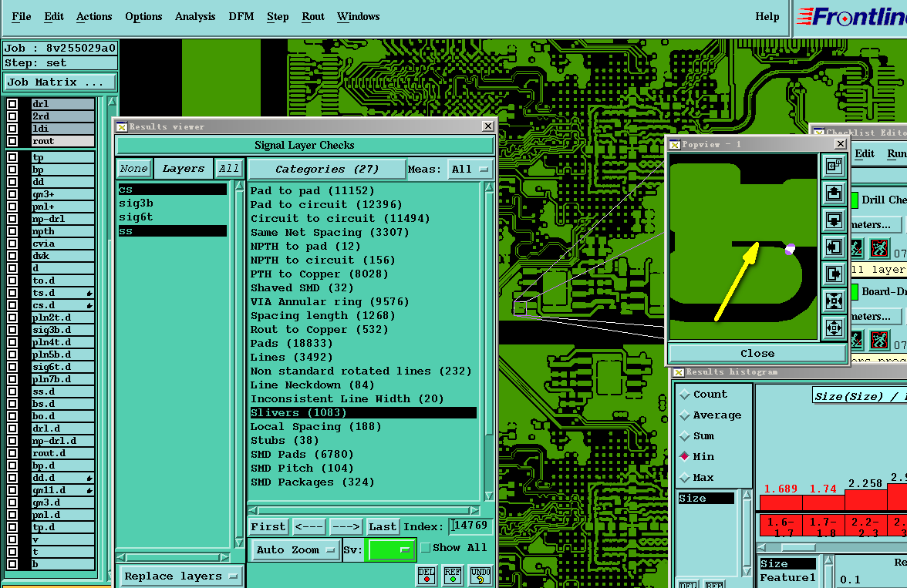Click the ---> next result button
Screen dimensions: 907x588
click(346, 526)
